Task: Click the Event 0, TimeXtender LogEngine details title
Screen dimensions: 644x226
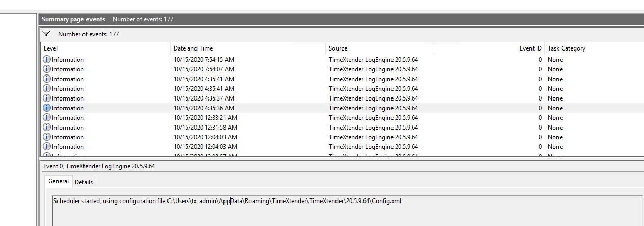Action: pos(99,166)
